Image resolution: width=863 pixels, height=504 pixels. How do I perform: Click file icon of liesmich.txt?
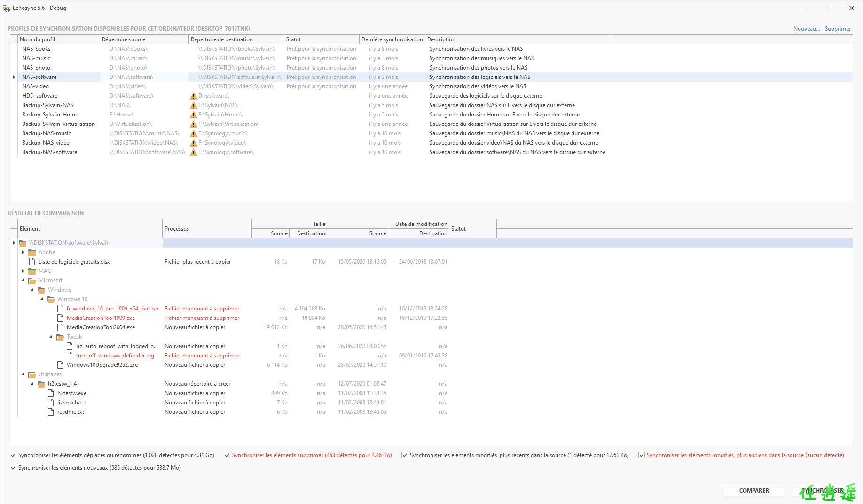coord(51,403)
